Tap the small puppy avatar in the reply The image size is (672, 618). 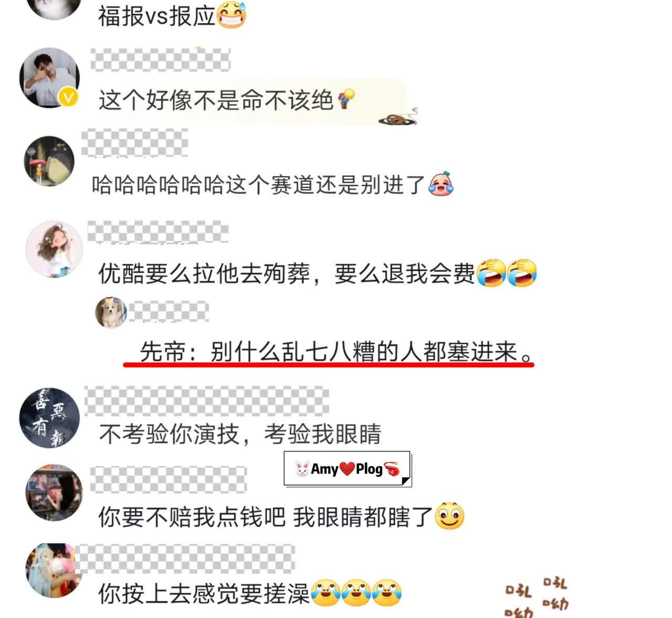[x=111, y=312]
